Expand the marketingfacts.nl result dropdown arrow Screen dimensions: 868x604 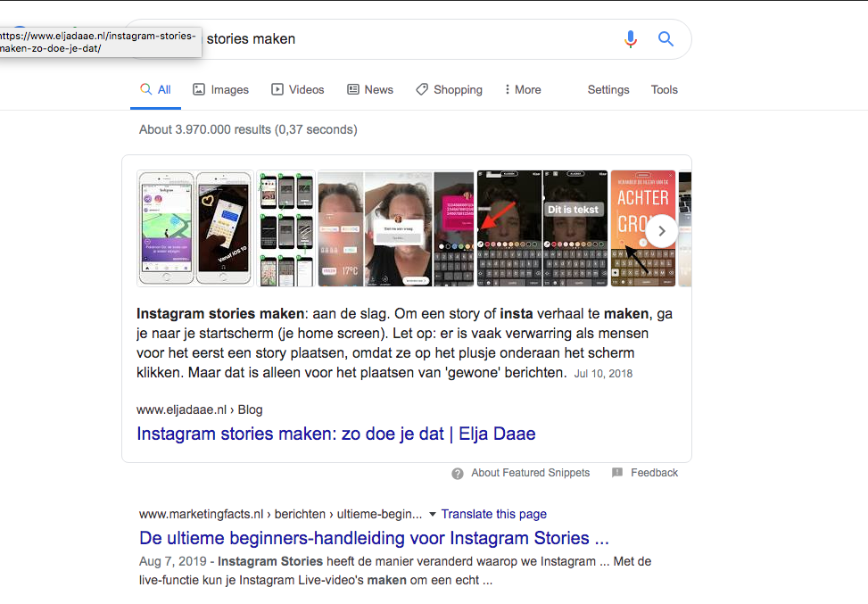pyautogui.click(x=433, y=514)
